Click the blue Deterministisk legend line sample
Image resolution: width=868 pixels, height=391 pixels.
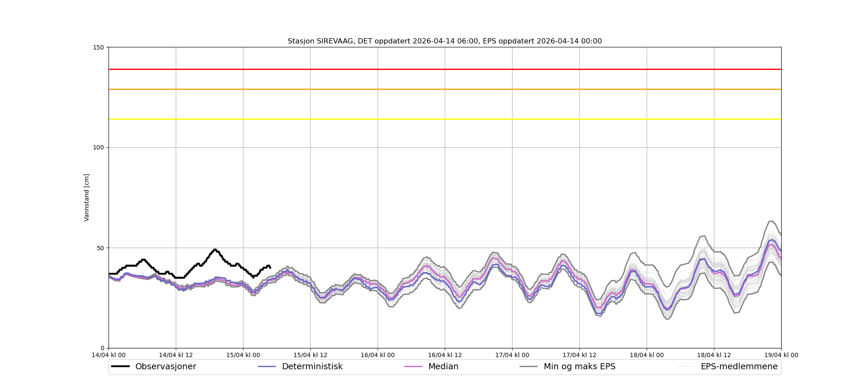pos(267,367)
